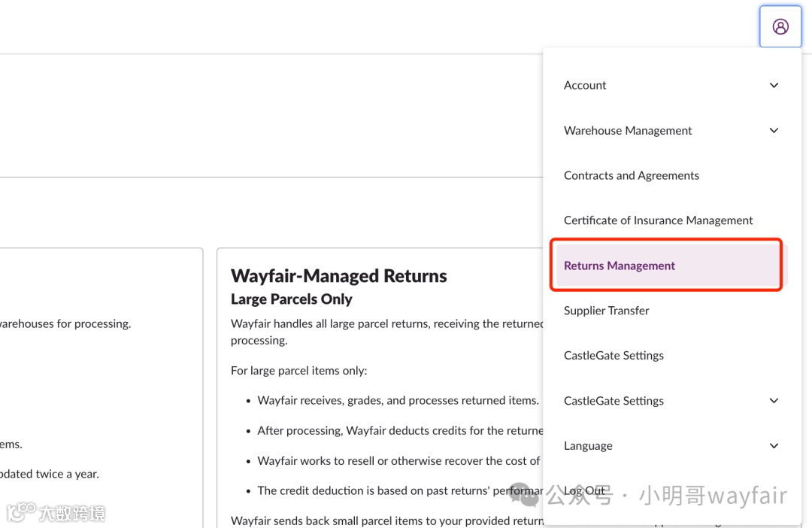
Task: Click bullet starting 'After processing, Wayfair deducts credits'
Action: (400, 430)
